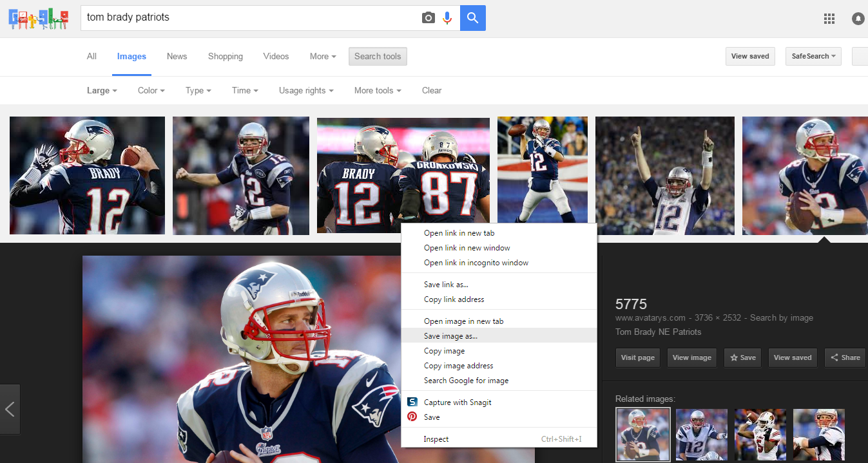The image size is (868, 463).
Task: Open the notifications bell icon
Action: point(858,19)
